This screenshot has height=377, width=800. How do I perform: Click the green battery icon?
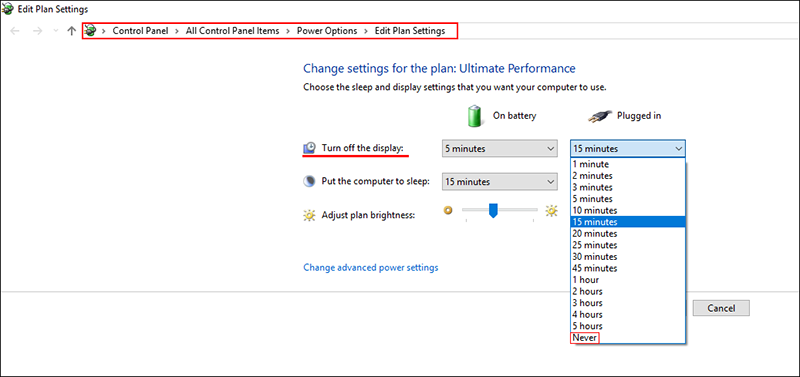475,116
